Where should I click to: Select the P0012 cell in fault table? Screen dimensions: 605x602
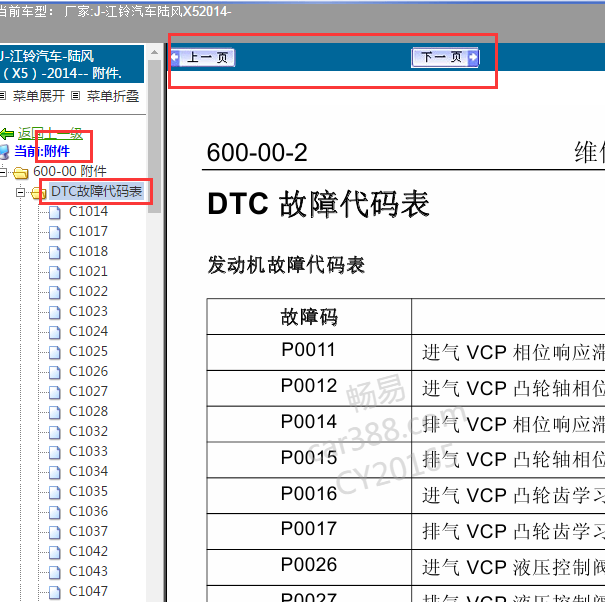pos(309,388)
